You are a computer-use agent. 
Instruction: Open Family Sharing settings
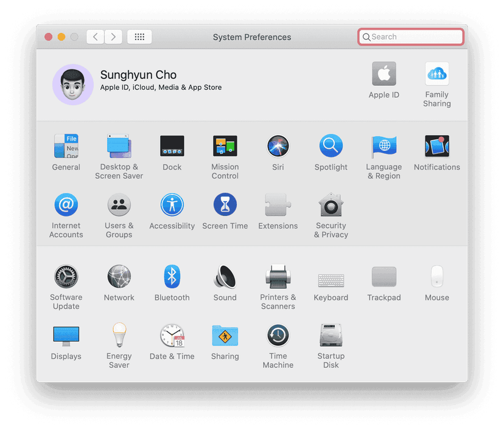tap(436, 74)
